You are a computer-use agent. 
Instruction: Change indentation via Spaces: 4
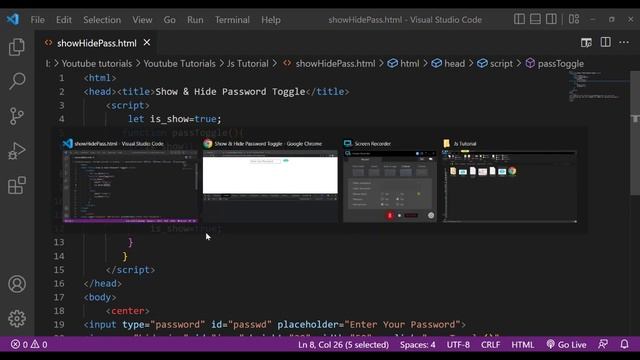(x=418, y=344)
